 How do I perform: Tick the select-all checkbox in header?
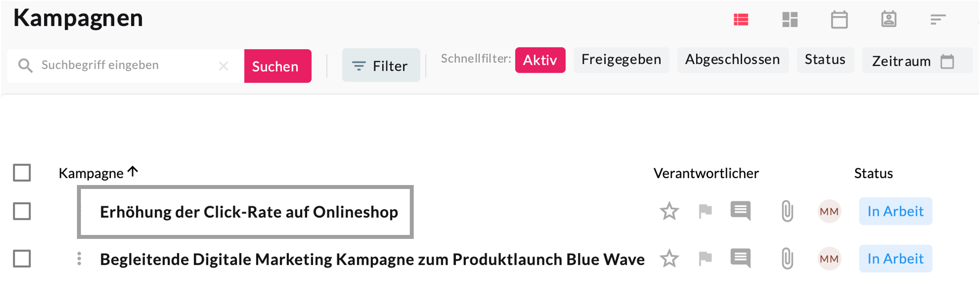click(x=22, y=173)
